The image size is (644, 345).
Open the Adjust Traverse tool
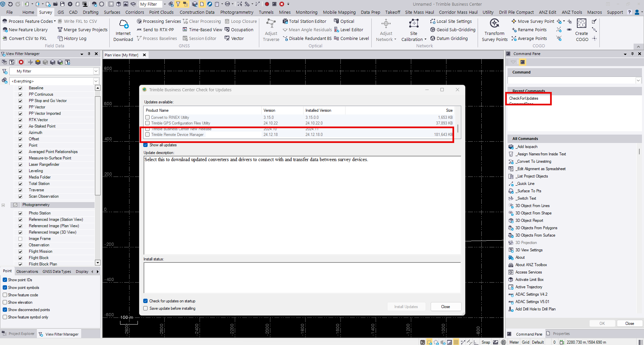(271, 30)
